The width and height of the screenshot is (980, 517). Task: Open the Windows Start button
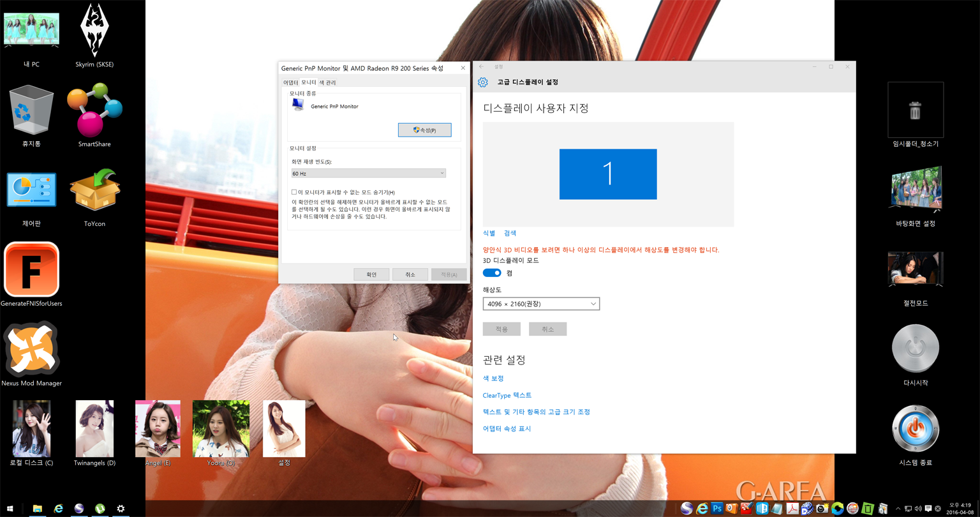(10, 509)
